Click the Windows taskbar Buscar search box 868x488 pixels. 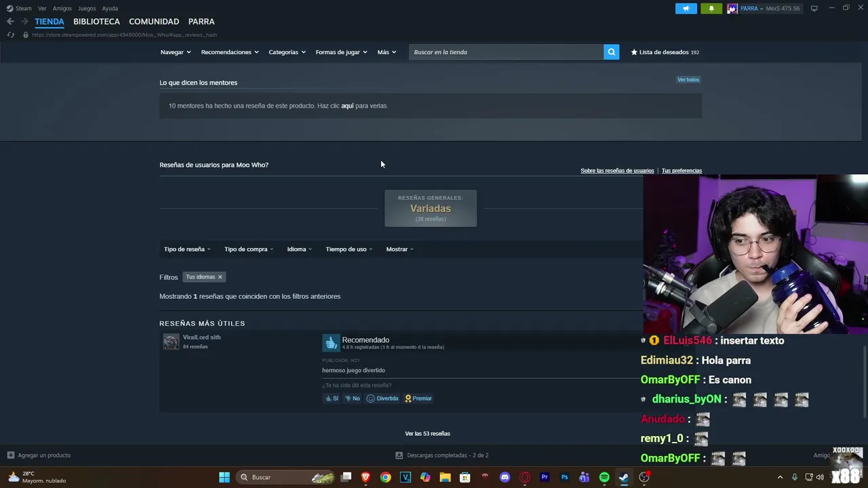click(287, 477)
